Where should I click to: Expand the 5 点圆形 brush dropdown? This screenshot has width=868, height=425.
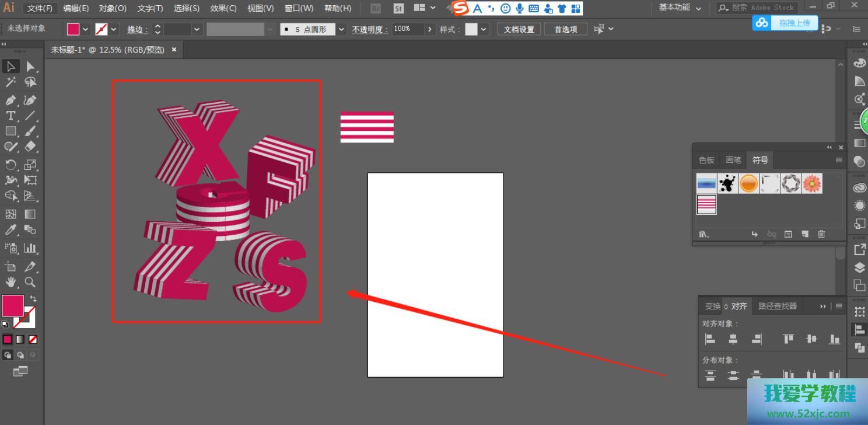pos(341,29)
